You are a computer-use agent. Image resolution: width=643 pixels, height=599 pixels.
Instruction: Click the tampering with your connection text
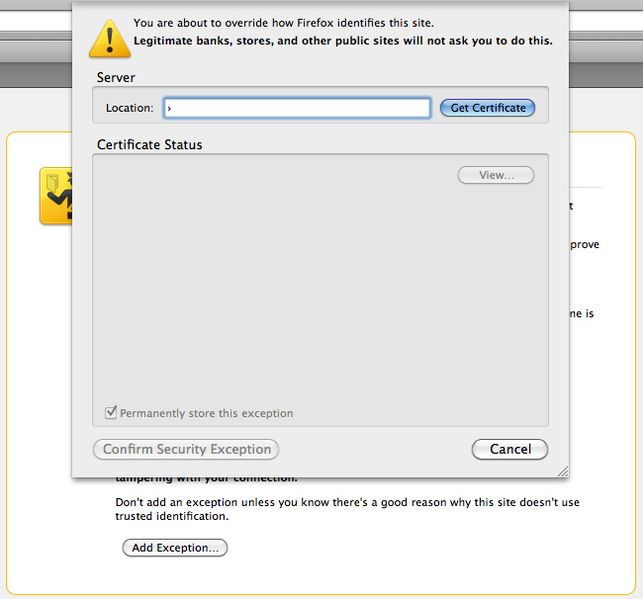click(x=206, y=479)
